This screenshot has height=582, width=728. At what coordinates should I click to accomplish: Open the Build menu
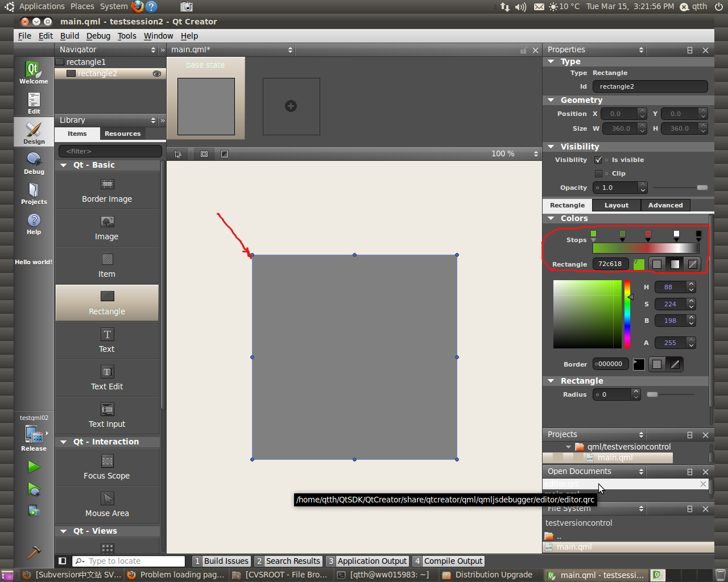[69, 36]
